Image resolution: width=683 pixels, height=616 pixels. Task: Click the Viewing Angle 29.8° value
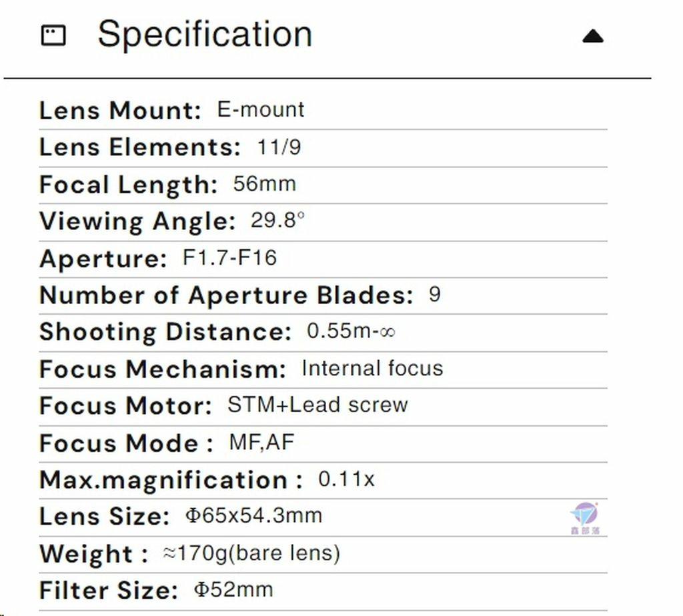point(277,220)
